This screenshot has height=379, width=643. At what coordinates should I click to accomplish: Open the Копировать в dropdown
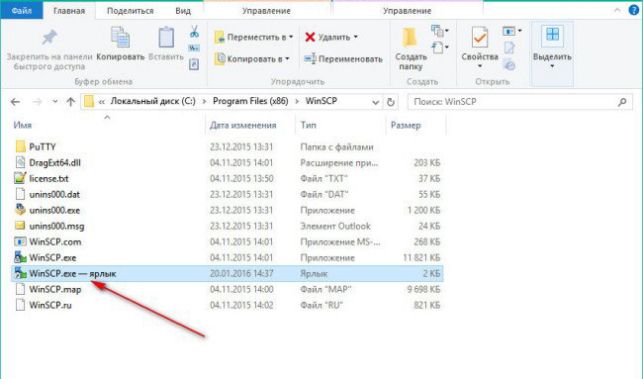[252, 59]
